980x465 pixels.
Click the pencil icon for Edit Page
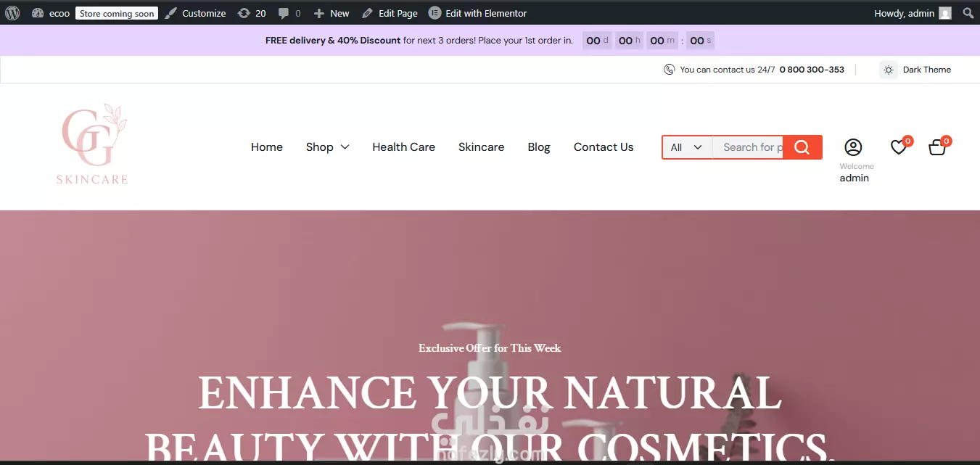coord(367,13)
